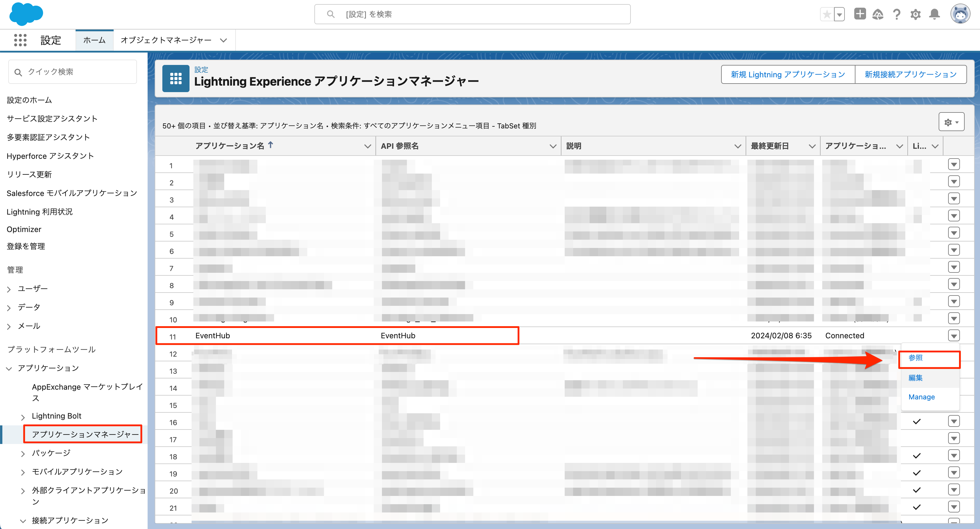Click the favorites star icon
The image size is (980, 529).
[827, 14]
